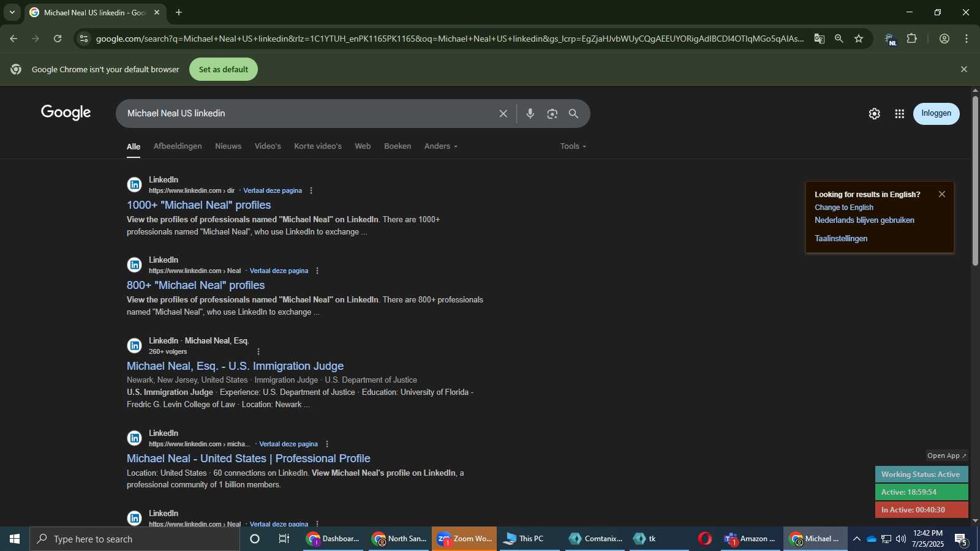Open This PC from the taskbar

[530, 539]
